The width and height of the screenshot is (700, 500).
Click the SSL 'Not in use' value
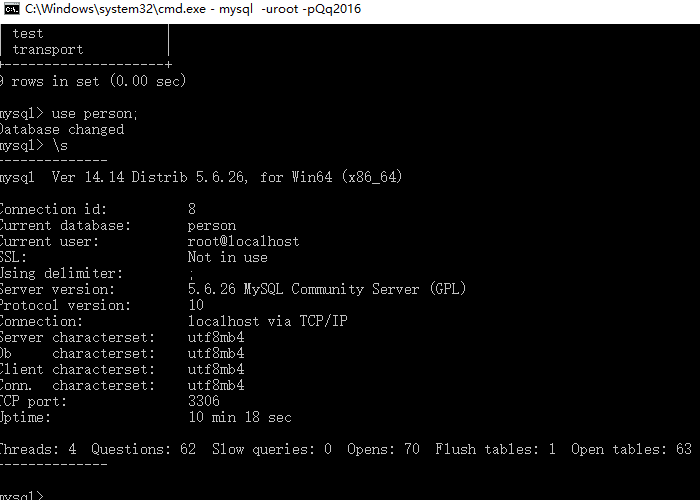tap(227, 257)
